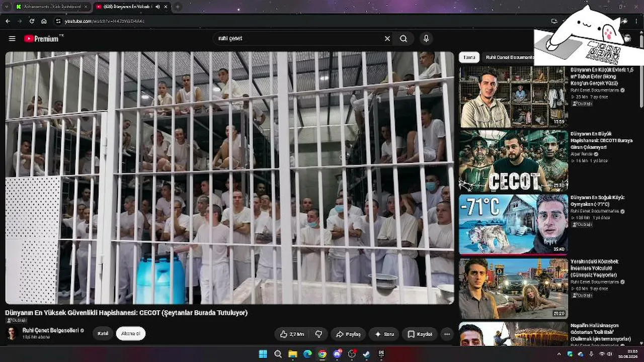Image resolution: width=644 pixels, height=362 pixels.
Task: Click the Nepal honey video thumbnail
Action: 513,334
